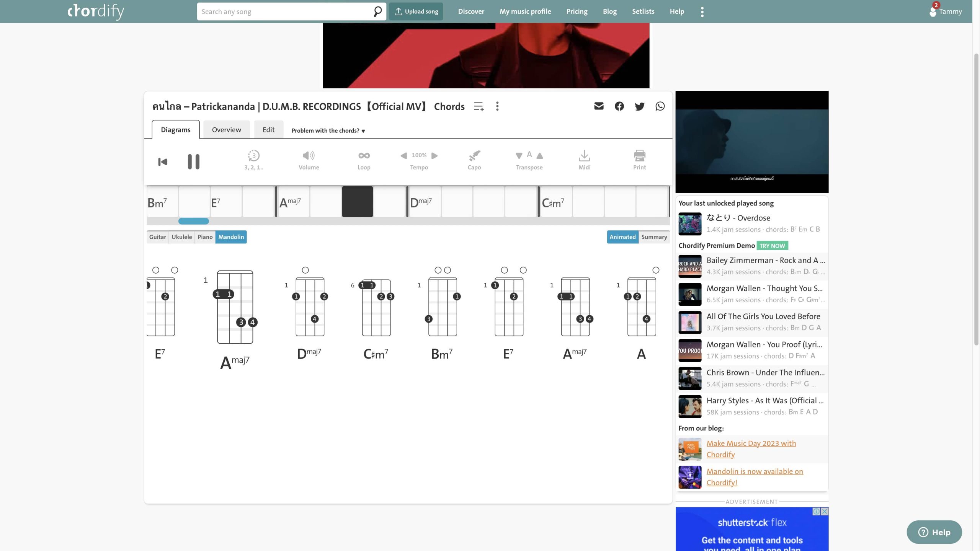The height and width of the screenshot is (551, 980).
Task: Add song to setlist icon
Action: point(479,106)
